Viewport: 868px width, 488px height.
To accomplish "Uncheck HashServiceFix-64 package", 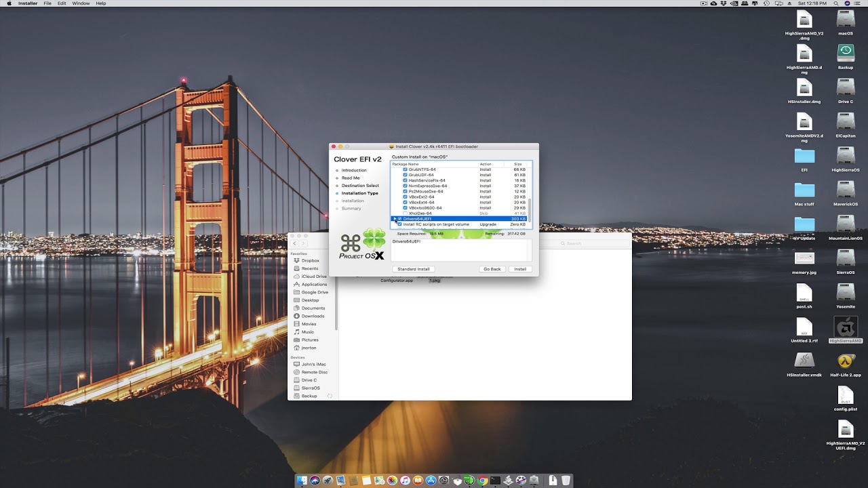I will [406, 180].
